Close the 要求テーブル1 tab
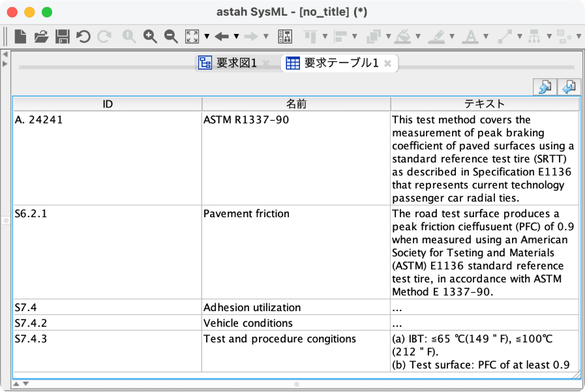Image resolution: width=585 pixels, height=392 pixels. (388, 64)
